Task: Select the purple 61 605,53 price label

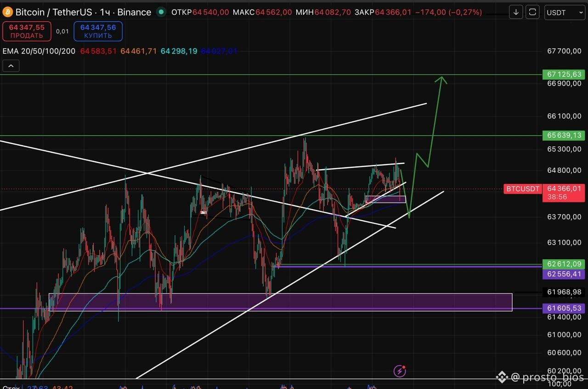Action: coord(565,308)
